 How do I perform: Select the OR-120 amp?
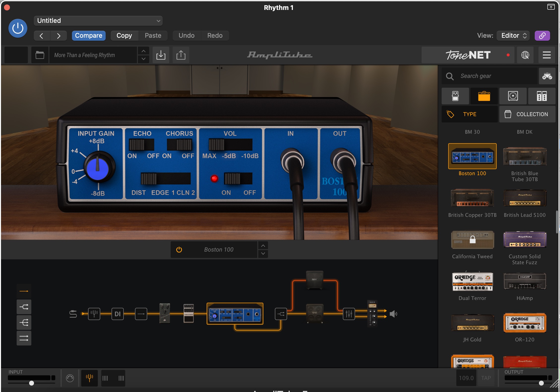pyautogui.click(x=525, y=323)
